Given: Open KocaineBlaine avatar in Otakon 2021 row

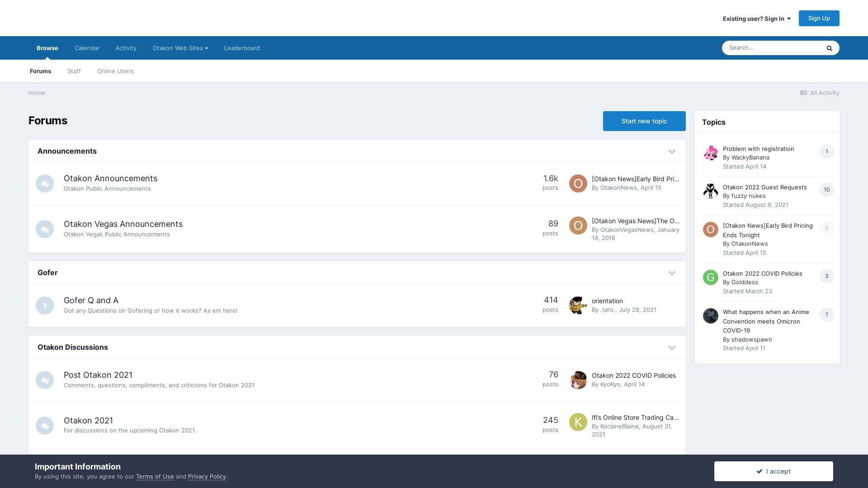Looking at the screenshot, I should pos(578,422).
